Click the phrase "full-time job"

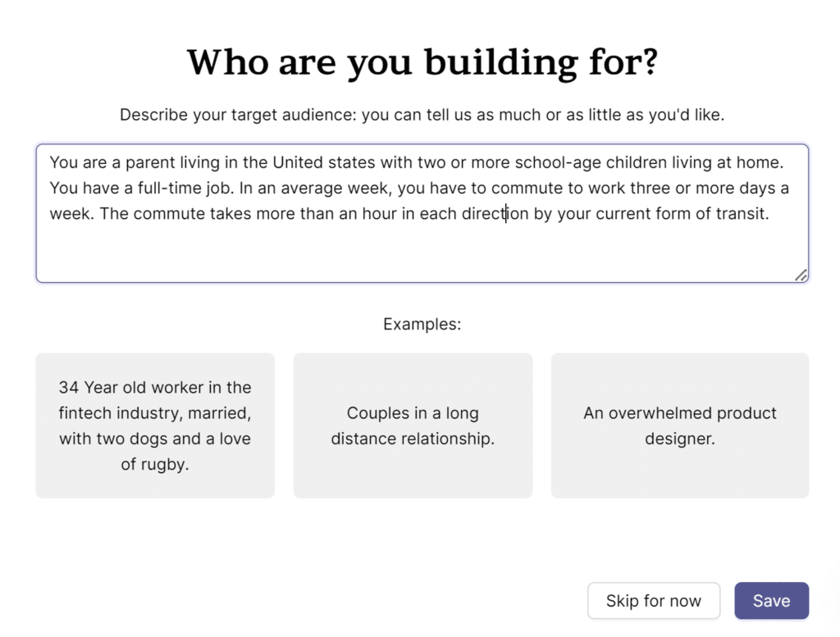pos(185,188)
